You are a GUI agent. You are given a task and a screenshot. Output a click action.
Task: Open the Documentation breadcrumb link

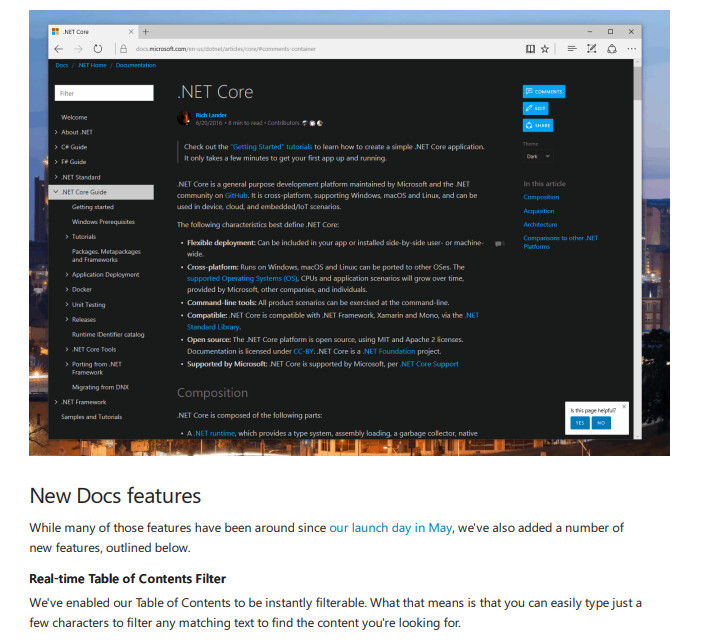pos(136,65)
